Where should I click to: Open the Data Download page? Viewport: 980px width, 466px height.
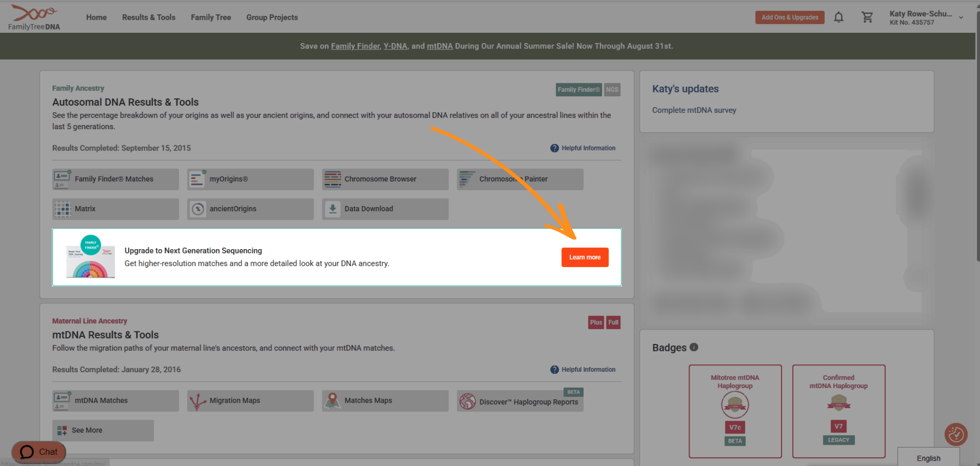coord(385,209)
